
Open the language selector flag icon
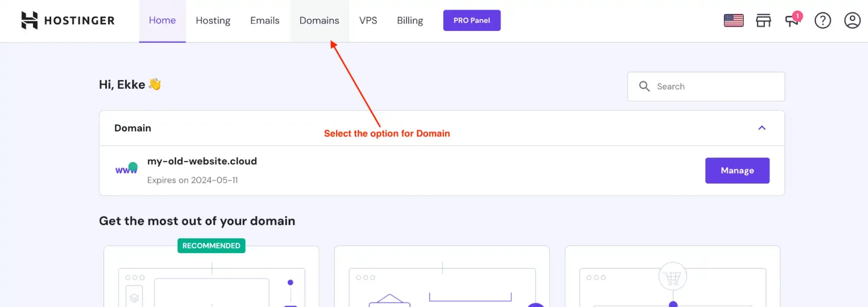(734, 20)
